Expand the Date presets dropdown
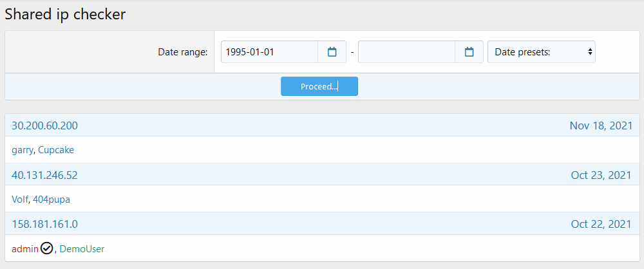The height and width of the screenshot is (269, 644). (541, 52)
